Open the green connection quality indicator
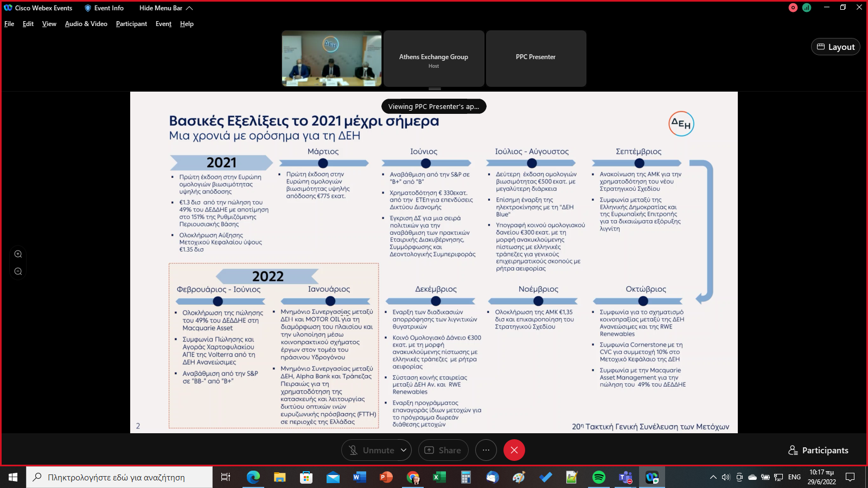 point(807,8)
